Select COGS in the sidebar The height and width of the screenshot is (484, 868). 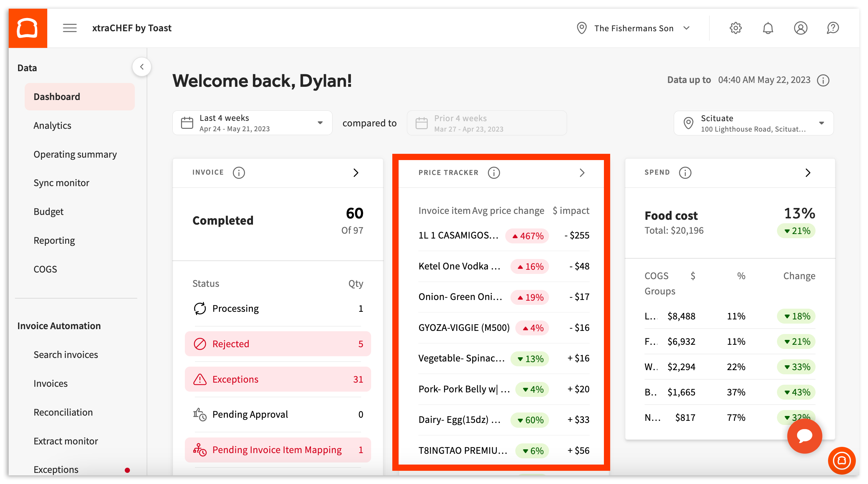click(x=45, y=269)
